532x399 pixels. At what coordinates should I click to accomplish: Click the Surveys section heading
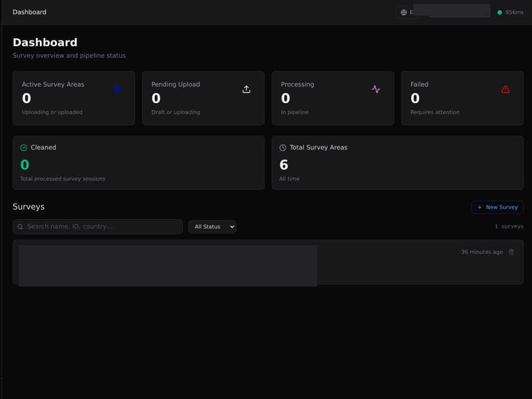point(29,207)
